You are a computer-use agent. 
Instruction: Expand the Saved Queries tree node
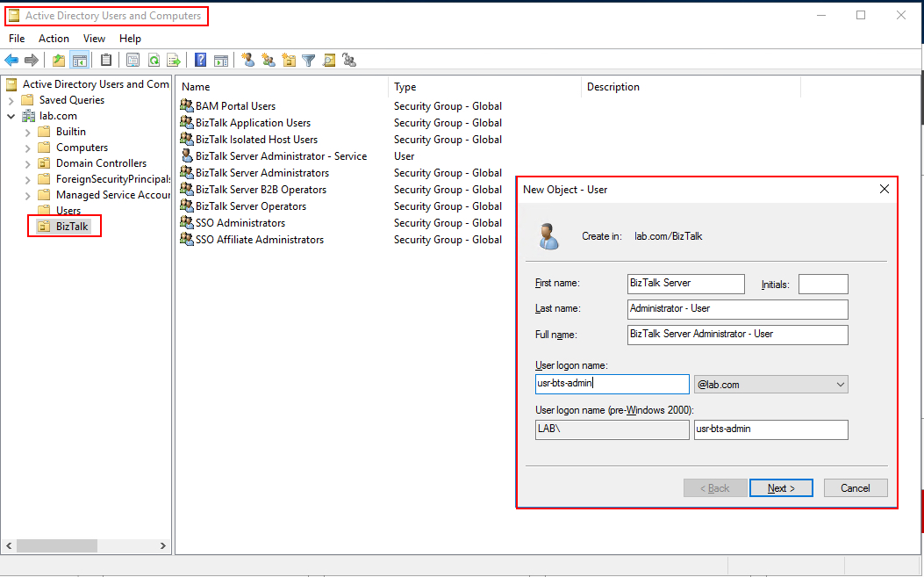click(x=11, y=100)
